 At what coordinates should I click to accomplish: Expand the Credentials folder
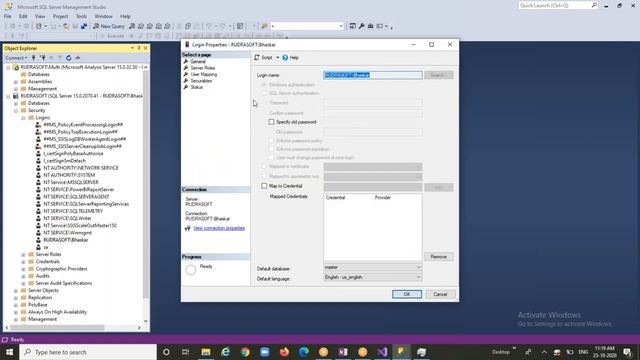(x=23, y=262)
